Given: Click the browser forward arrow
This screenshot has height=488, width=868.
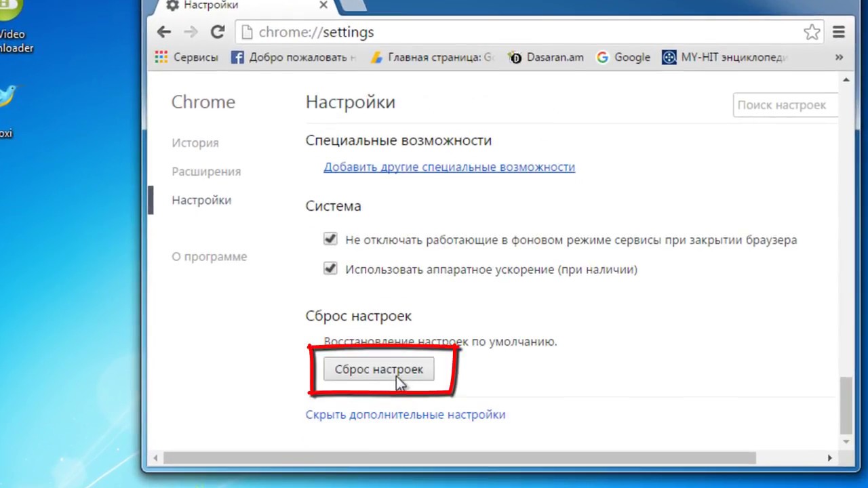Looking at the screenshot, I should click(x=191, y=32).
